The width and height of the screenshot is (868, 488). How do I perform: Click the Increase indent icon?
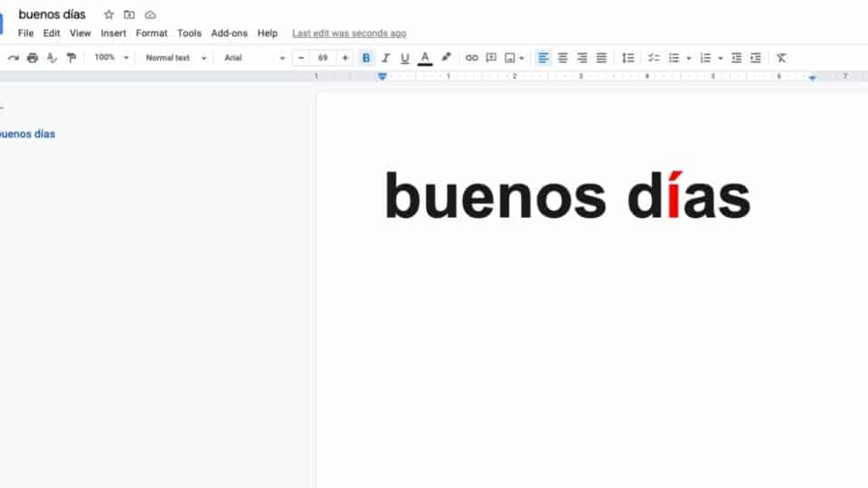[x=756, y=58]
